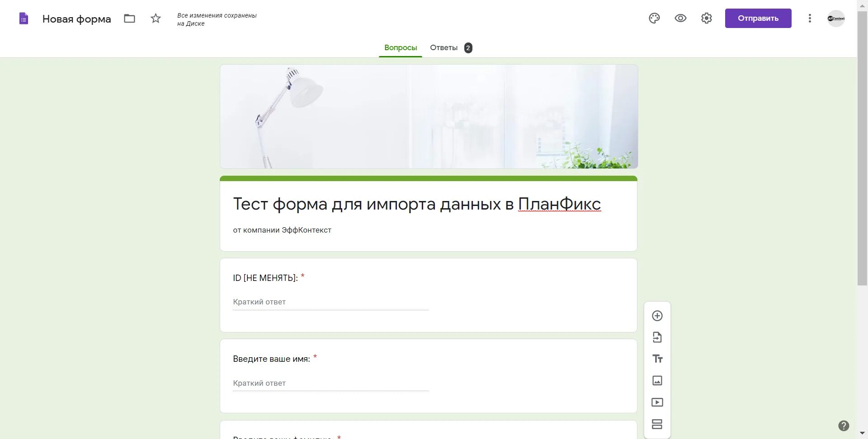Edit the form name "Новая форма"

77,19
